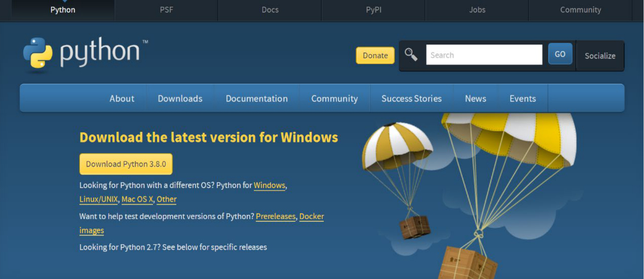Click the yellow Donate button

pos(375,55)
